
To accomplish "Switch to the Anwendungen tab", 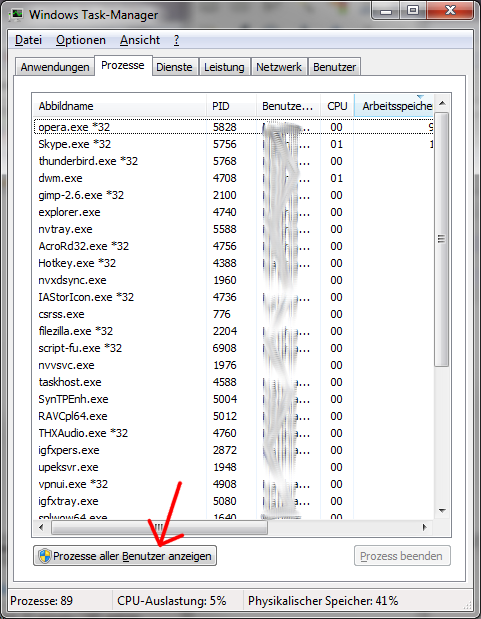I will (55, 67).
